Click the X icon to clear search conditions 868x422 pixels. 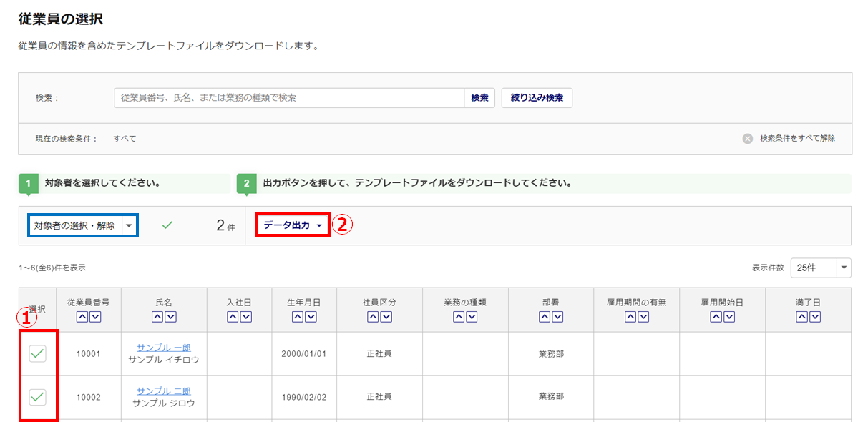(747, 139)
